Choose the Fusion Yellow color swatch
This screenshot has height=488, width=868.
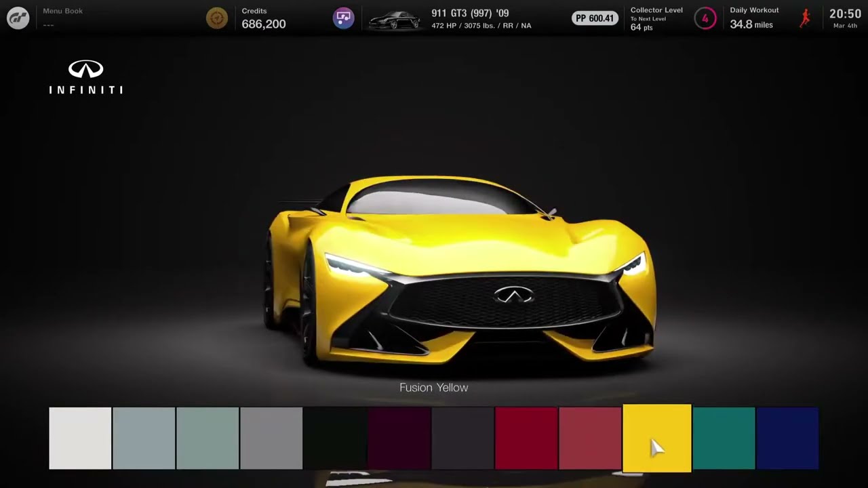pyautogui.click(x=657, y=438)
